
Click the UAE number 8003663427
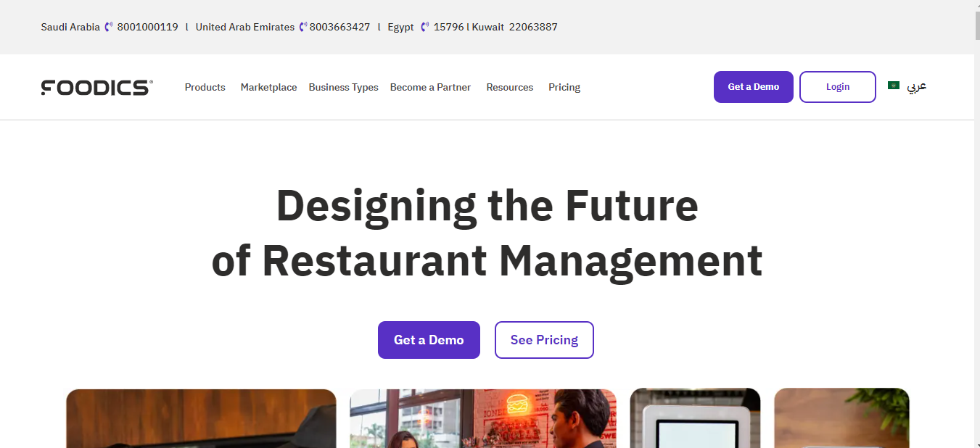339,27
